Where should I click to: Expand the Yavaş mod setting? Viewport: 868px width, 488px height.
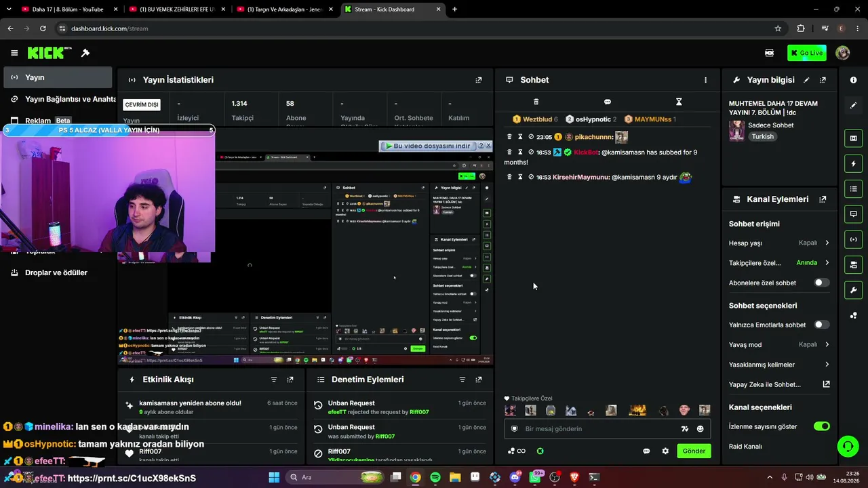(779, 344)
